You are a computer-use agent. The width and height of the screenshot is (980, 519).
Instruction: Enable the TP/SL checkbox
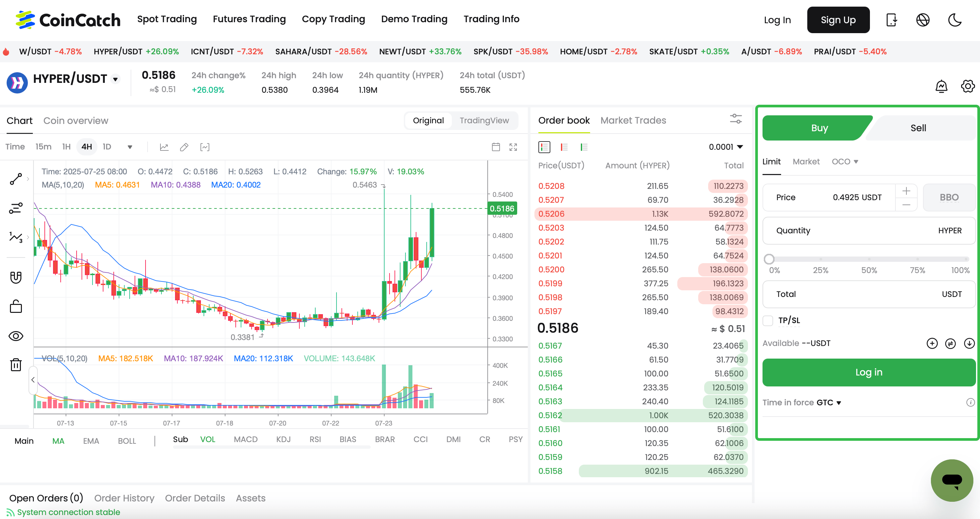768,320
